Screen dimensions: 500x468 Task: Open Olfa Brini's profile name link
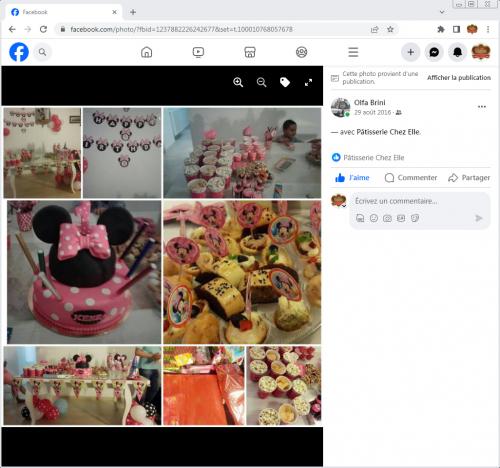point(369,102)
